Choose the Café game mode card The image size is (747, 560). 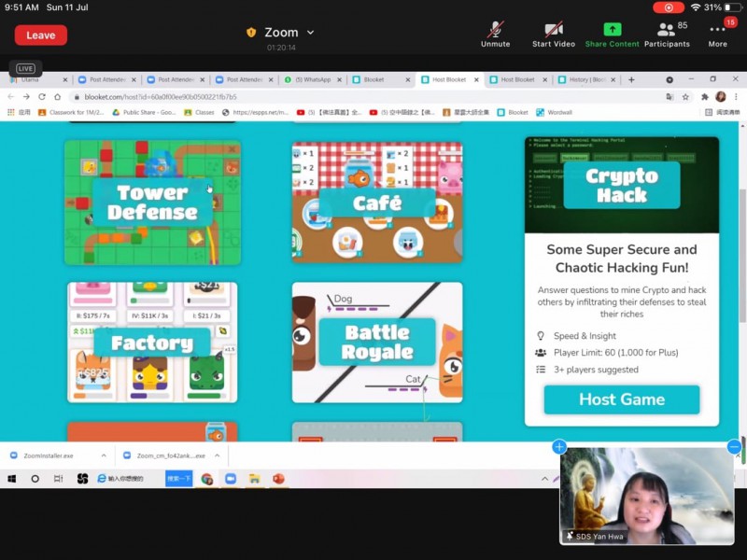pyautogui.click(x=377, y=203)
